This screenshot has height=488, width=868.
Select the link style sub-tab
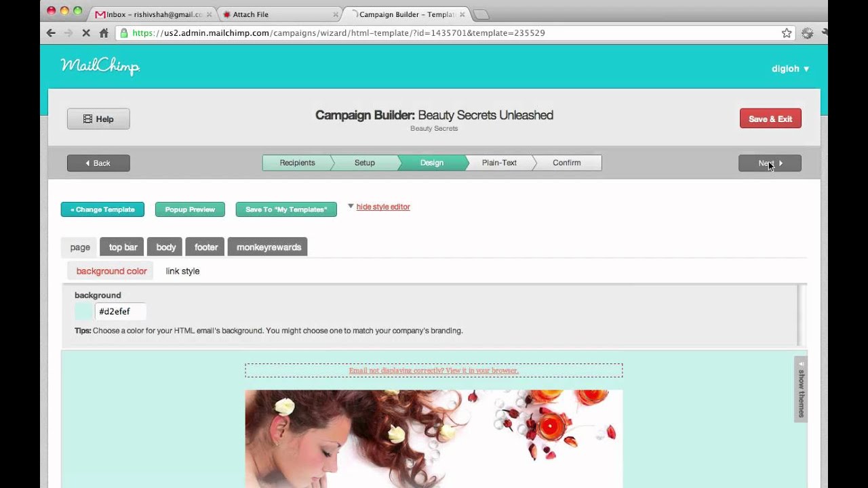point(182,271)
